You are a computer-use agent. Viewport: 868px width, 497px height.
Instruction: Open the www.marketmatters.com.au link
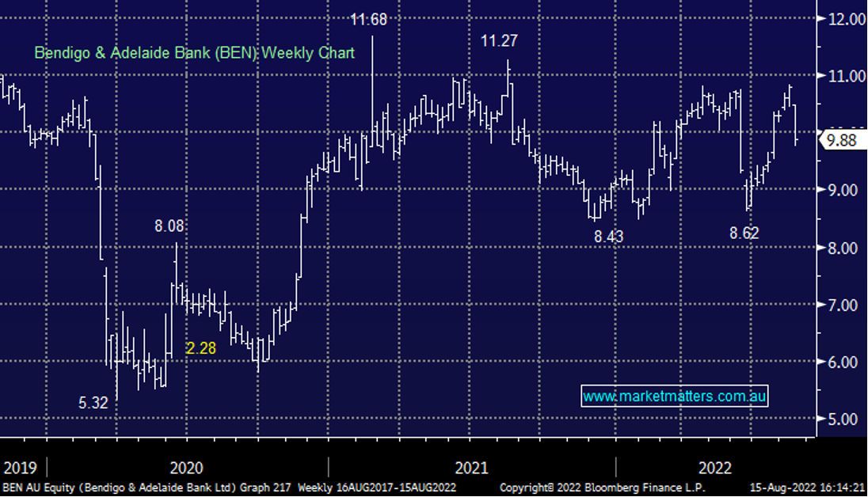point(674,396)
